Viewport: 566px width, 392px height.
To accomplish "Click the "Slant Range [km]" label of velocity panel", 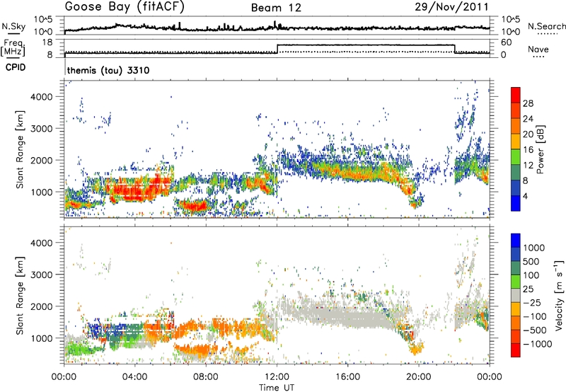I will [x=20, y=295].
